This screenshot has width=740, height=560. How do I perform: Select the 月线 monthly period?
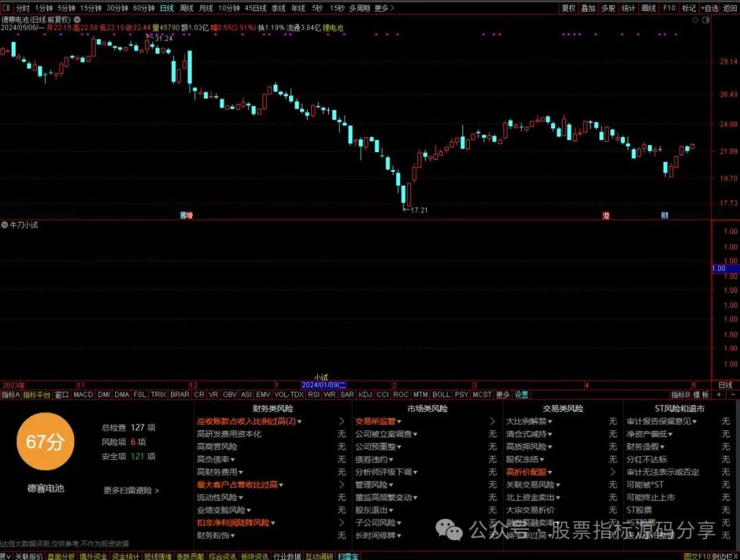coord(206,8)
